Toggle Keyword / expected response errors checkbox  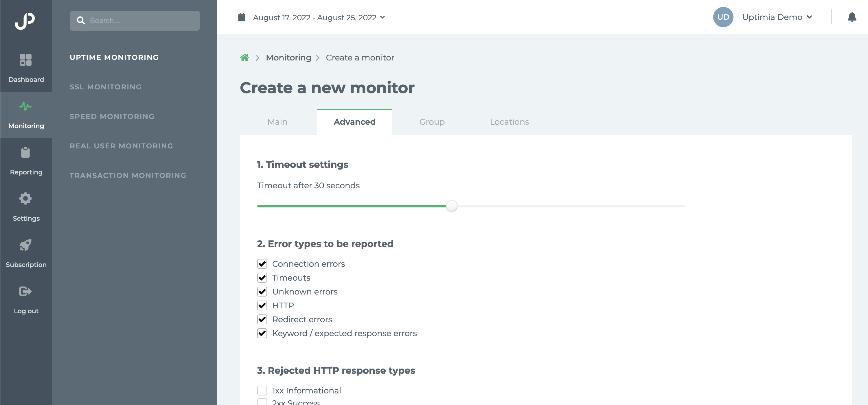[262, 333]
